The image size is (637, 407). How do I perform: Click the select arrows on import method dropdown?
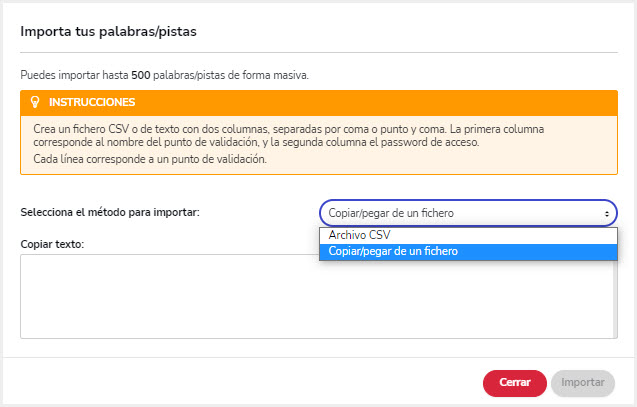point(607,213)
